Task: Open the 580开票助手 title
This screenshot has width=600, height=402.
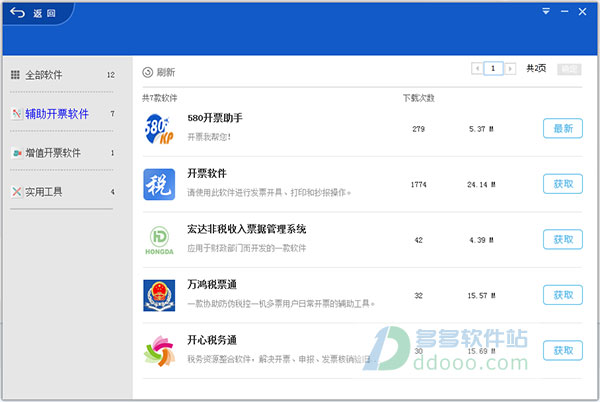Action: (215, 118)
